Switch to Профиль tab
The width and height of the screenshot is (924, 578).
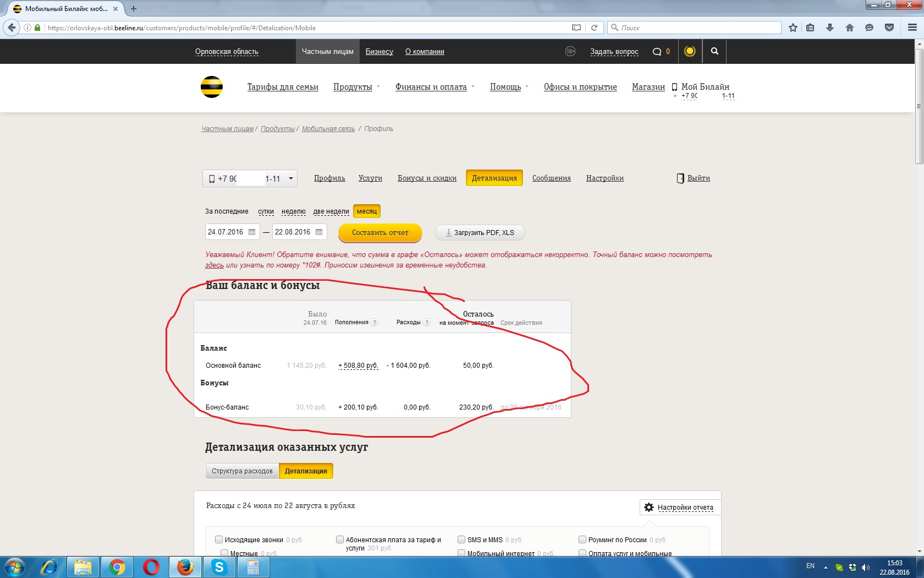(x=329, y=178)
